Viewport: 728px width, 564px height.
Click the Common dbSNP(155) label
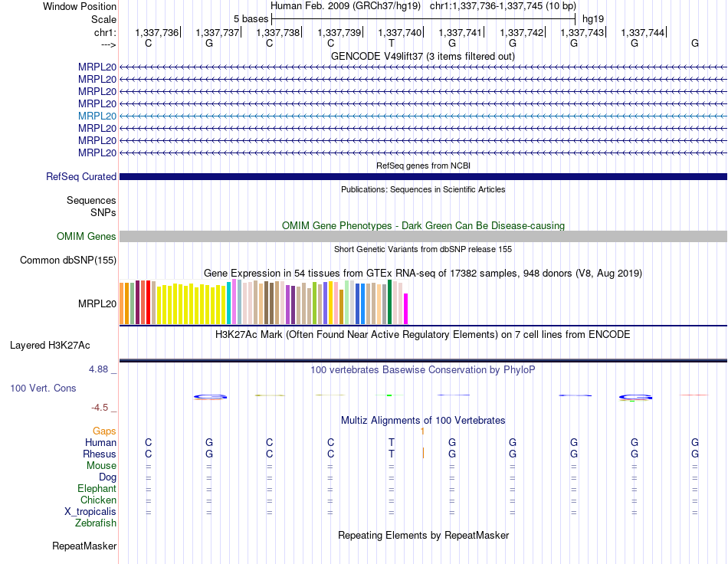pyautogui.click(x=67, y=260)
